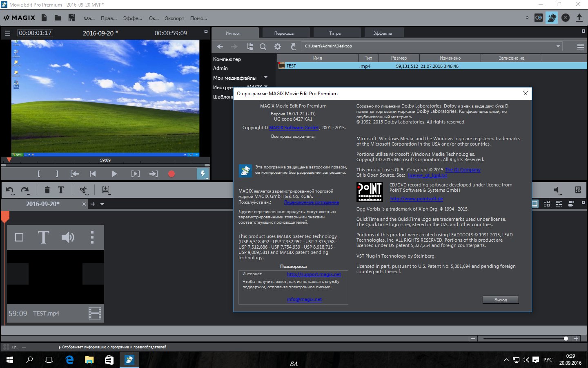This screenshot has height=368, width=588.
Task: Open the dropdown arrow beside the project tab plus
Action: tap(102, 204)
